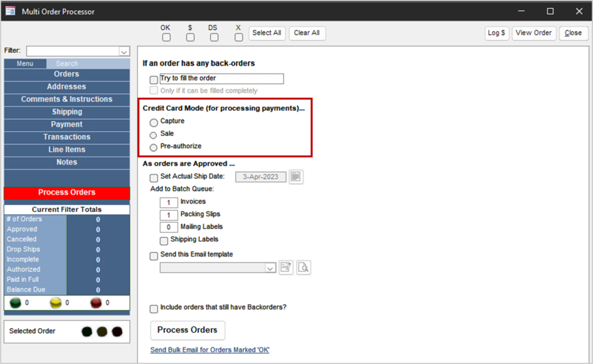Switch to the Search tab

tap(66, 63)
